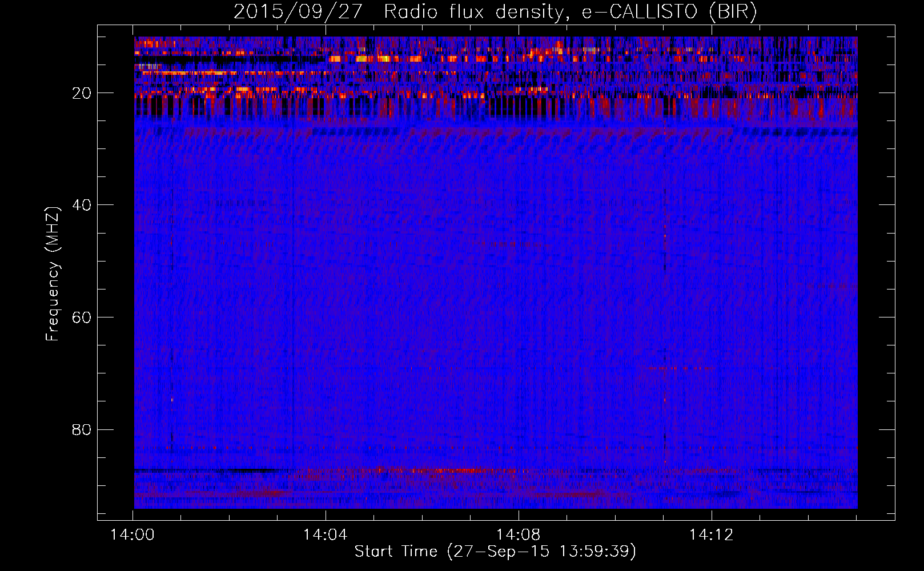Click the 60 MHz frequency tick label
The image size is (924, 571).
pos(82,317)
